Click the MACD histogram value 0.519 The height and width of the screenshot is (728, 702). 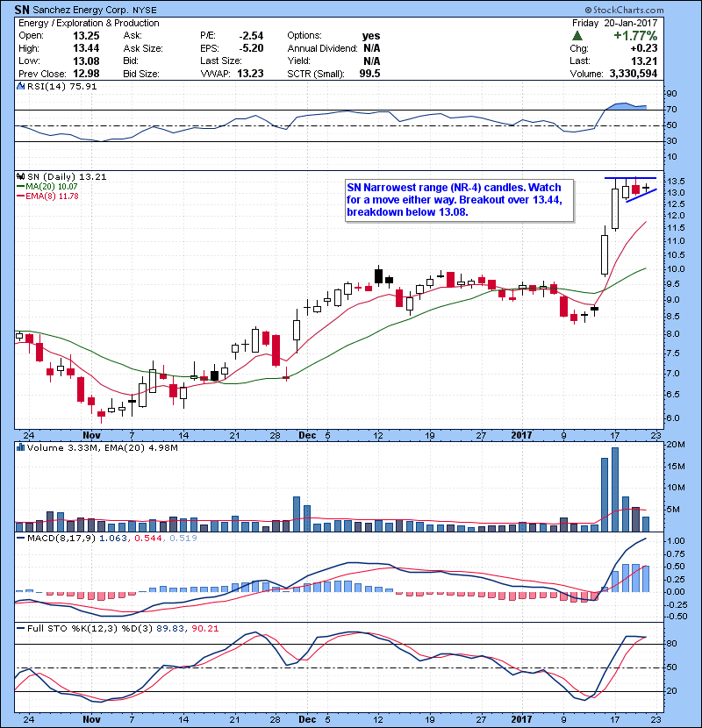click(183, 539)
